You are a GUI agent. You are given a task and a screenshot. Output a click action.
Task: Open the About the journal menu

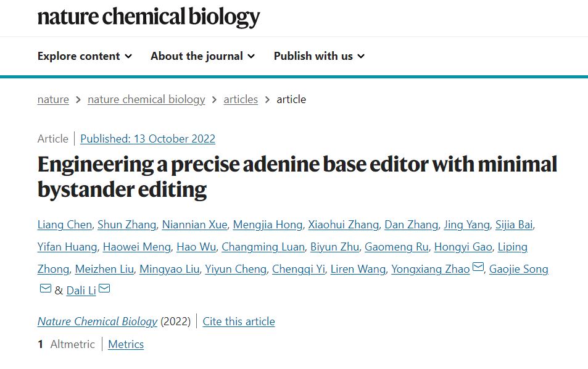[x=202, y=56]
